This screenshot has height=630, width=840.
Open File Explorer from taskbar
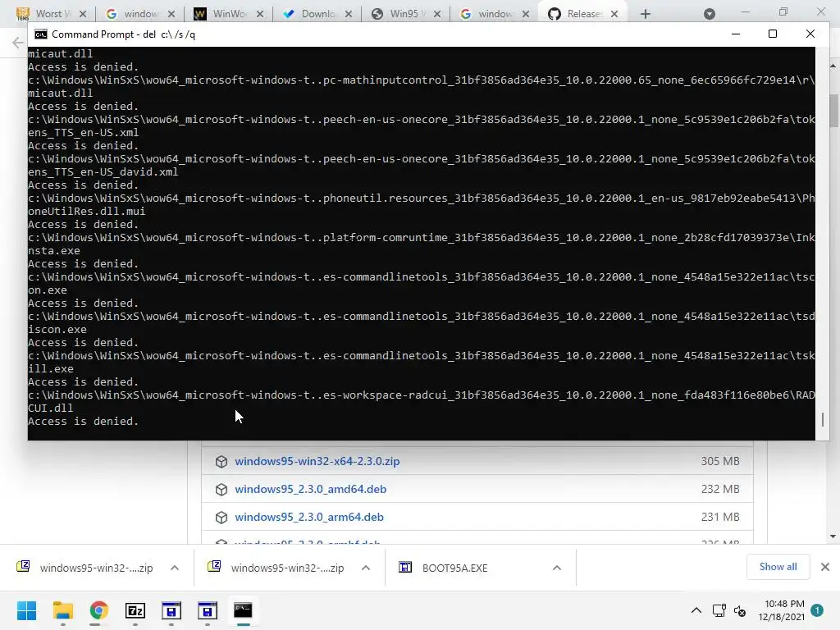[x=62, y=610]
